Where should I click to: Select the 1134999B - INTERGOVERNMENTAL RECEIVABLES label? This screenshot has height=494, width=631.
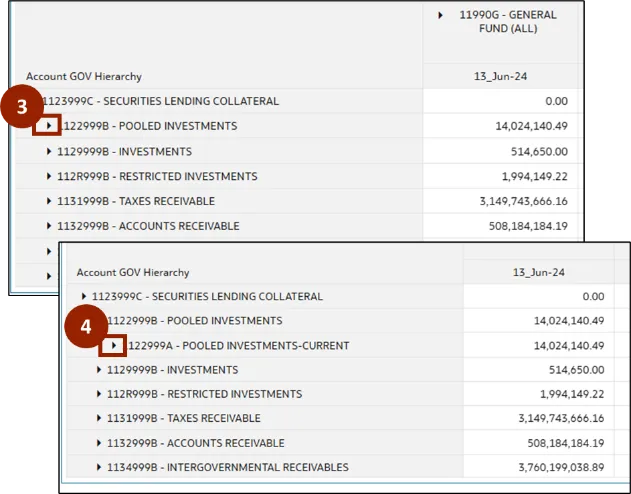tap(228, 467)
